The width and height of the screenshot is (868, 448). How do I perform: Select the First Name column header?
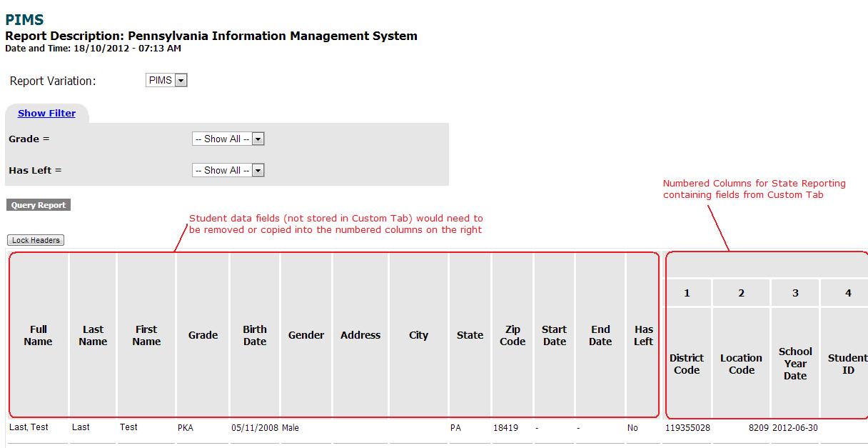point(146,335)
